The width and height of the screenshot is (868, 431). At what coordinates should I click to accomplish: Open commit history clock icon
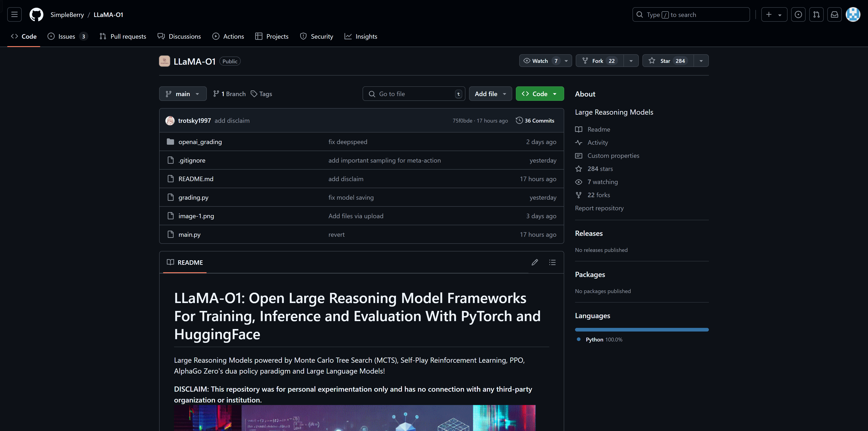519,120
